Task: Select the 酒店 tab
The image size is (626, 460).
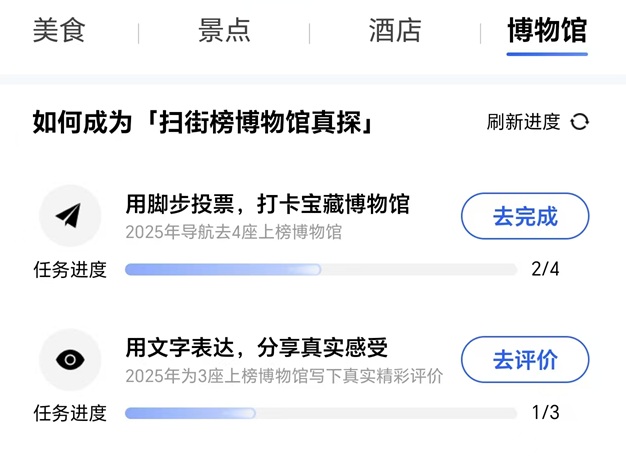Action: (395, 30)
